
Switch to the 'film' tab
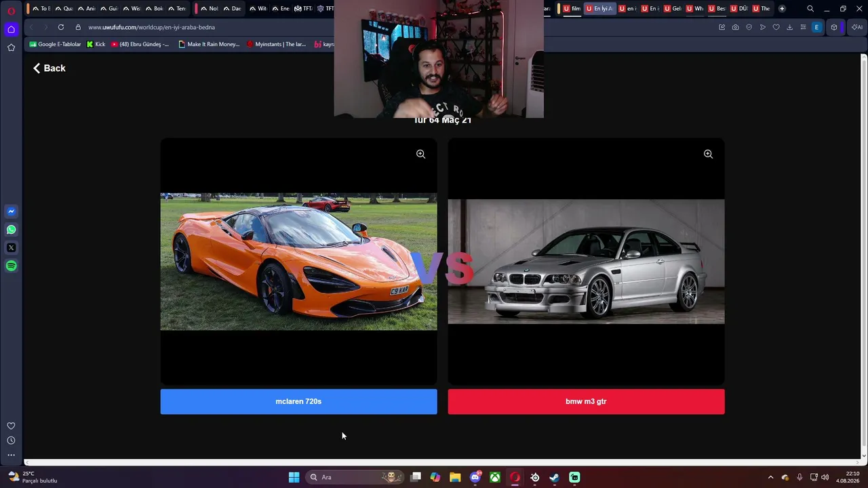pyautogui.click(x=572, y=9)
